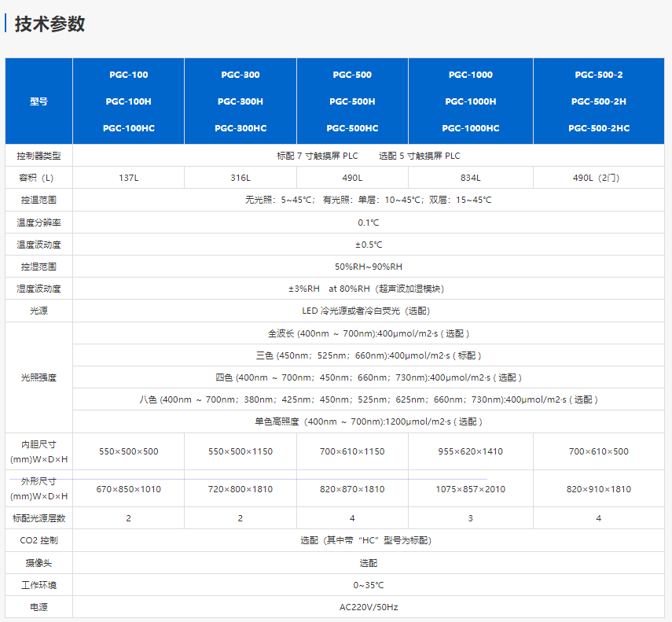Click the 137L volume cell
The width and height of the screenshot is (672, 622).
pyautogui.click(x=128, y=178)
